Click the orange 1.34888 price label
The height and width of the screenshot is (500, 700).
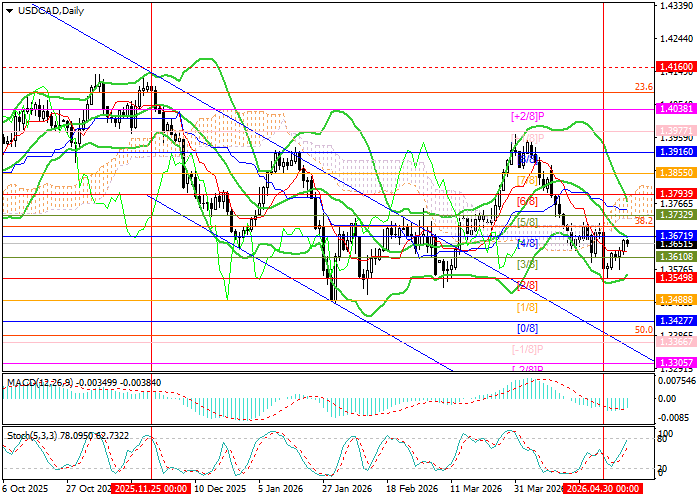[x=676, y=300]
